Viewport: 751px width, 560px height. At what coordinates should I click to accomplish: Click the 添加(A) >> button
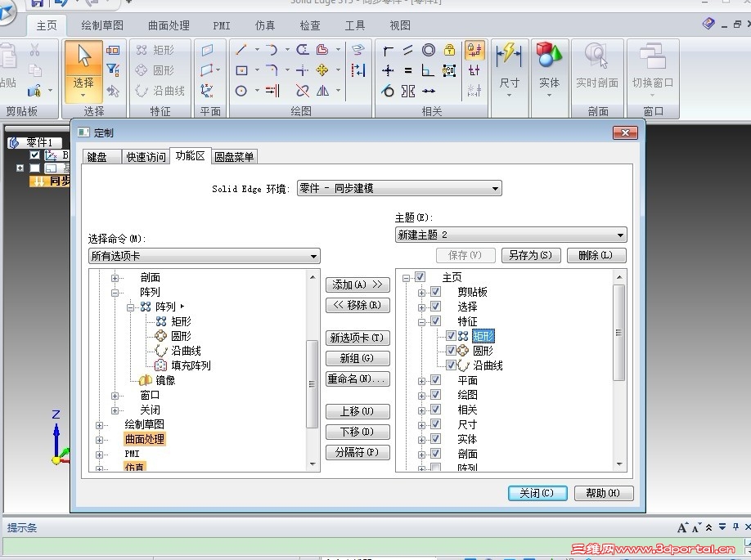coord(358,284)
